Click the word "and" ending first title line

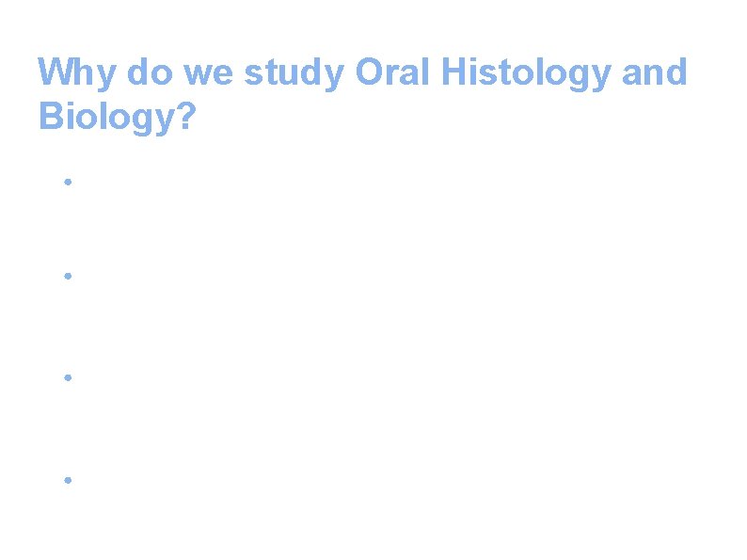point(655,72)
